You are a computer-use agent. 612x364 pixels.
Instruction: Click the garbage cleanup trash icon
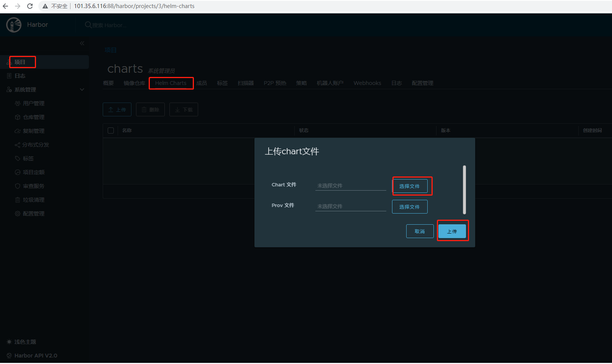(x=18, y=200)
